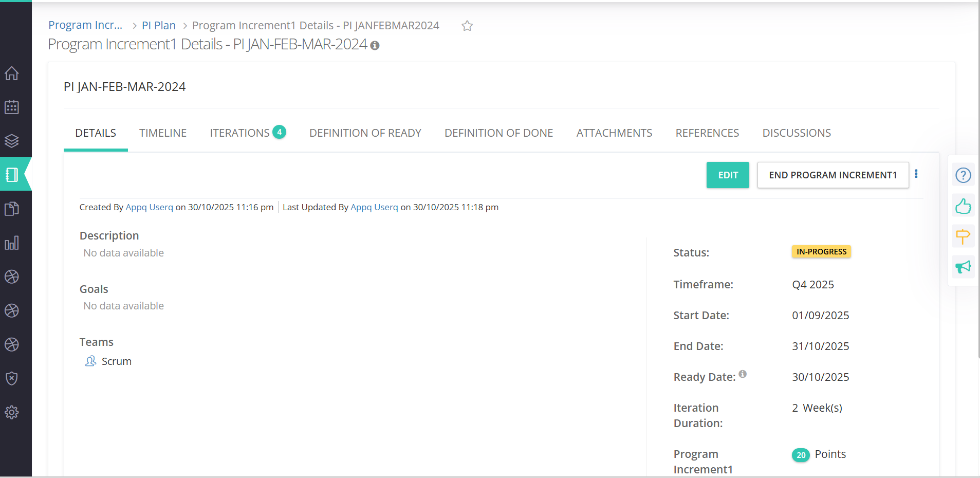Open the bar chart reports sidebar icon
The width and height of the screenshot is (980, 478).
coord(12,243)
